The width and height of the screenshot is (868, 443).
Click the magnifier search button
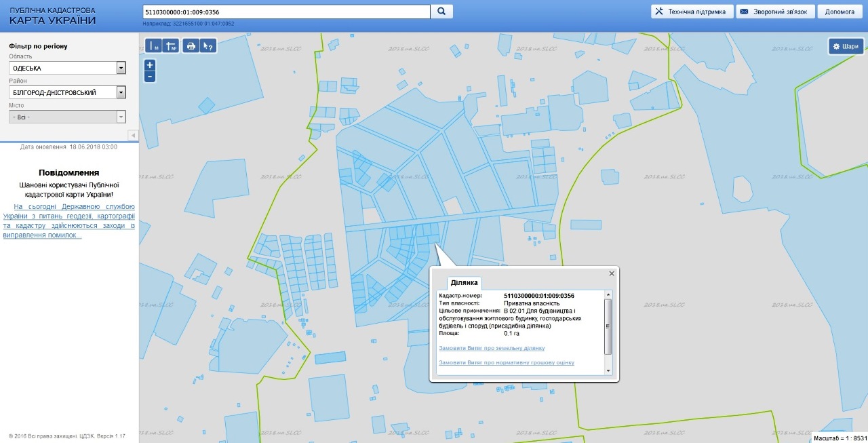[x=441, y=12]
